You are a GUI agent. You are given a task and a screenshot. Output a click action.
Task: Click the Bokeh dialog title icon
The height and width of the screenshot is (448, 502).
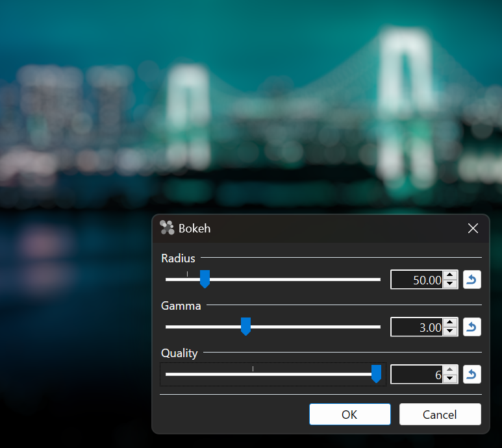click(x=167, y=228)
